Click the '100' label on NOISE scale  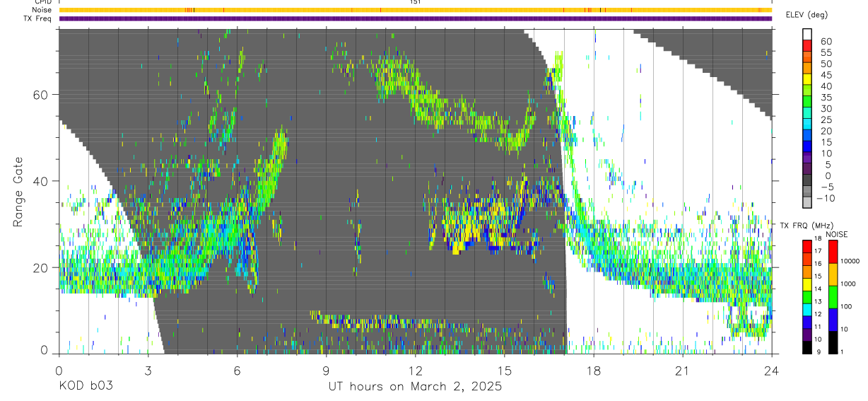click(x=847, y=306)
